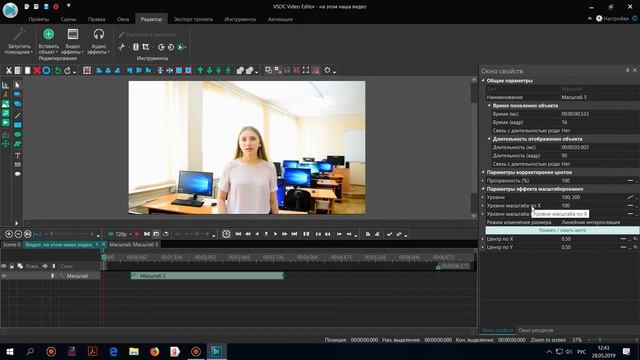Toggle lock icon in timeline header
640x360 pixels.
[12, 266]
